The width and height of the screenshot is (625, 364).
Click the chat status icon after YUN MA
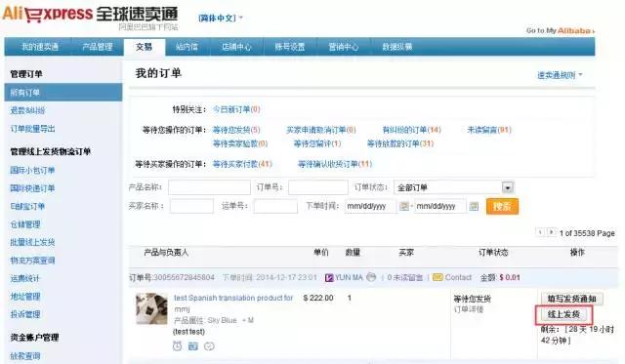click(x=371, y=277)
